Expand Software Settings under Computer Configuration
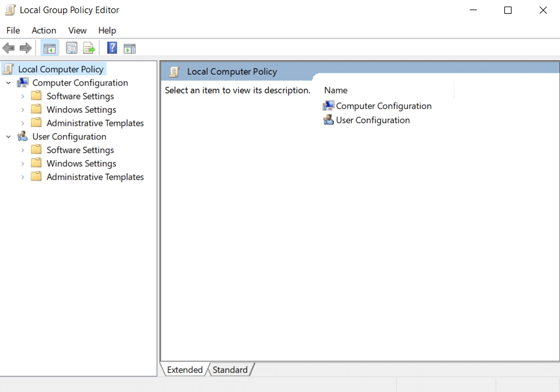The height and width of the screenshot is (392, 560). [x=23, y=96]
